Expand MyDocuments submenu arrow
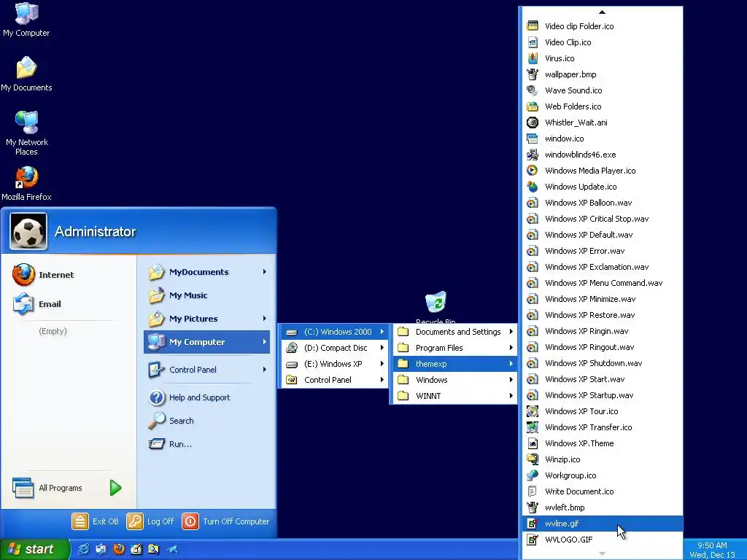The height and width of the screenshot is (560, 747). 264,272
